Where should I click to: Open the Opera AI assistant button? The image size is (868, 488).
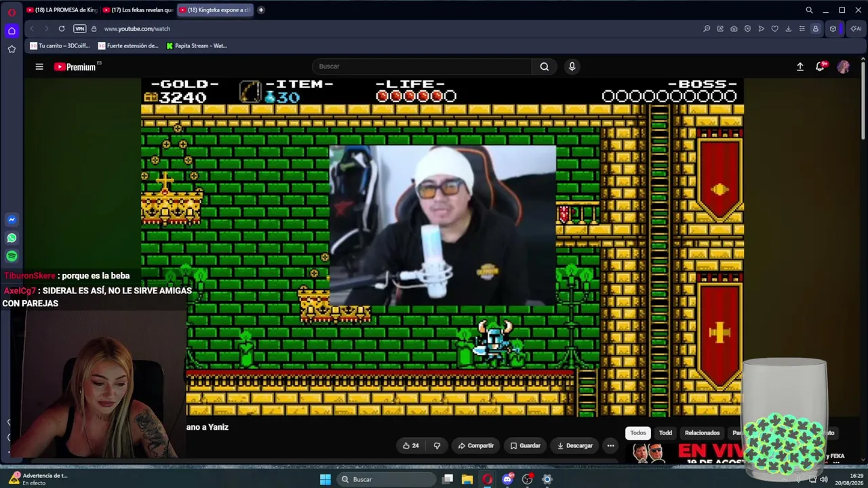tap(856, 28)
